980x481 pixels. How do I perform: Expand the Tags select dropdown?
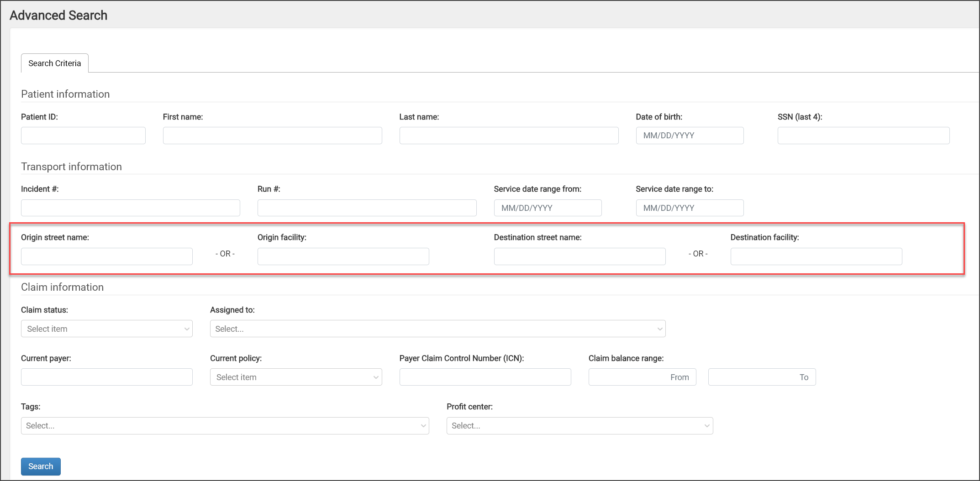[x=225, y=426]
